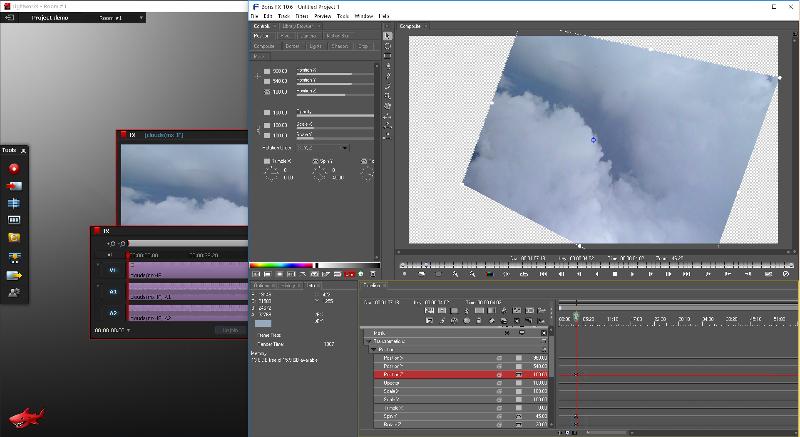This screenshot has height=437, width=800.
Task: Toggle the checkbox beside the Opacity control
Action: click(266, 112)
